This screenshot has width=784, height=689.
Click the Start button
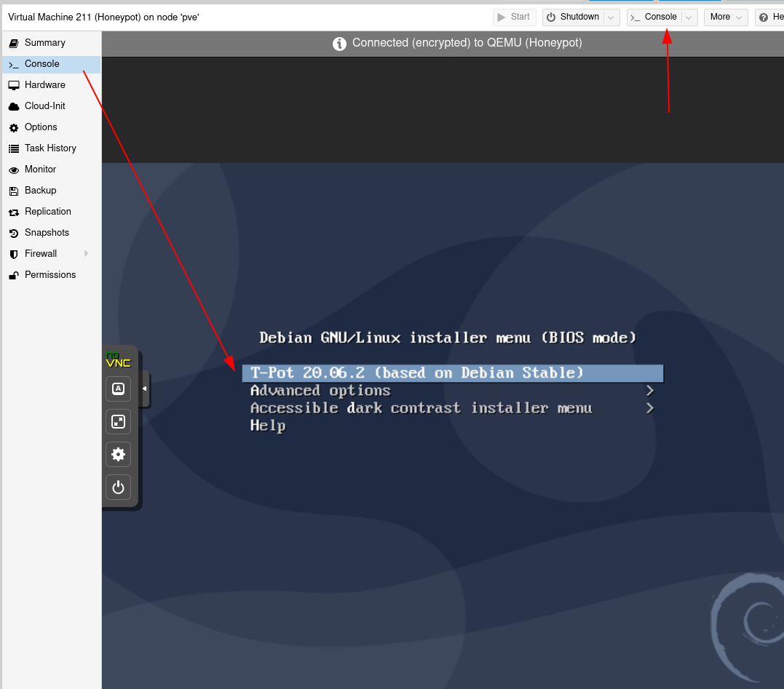pos(514,17)
